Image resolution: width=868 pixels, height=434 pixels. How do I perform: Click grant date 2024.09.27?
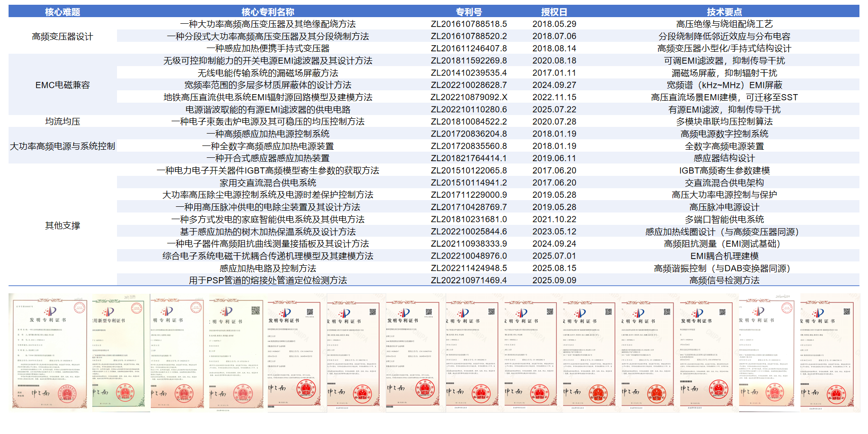click(554, 85)
